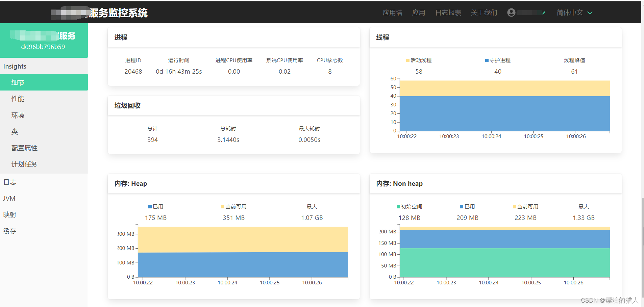644x307 pixels.
Task: Open 配置属性 in the sidebar
Action: click(44, 148)
